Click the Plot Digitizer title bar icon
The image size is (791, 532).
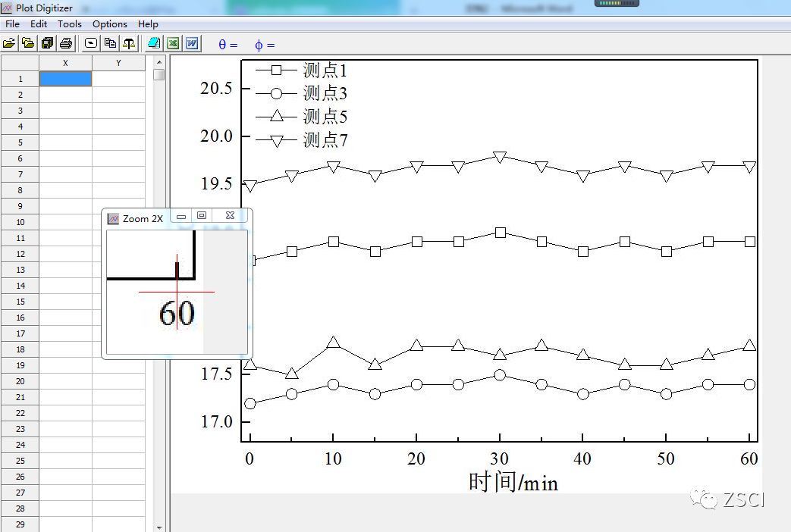[x=7, y=8]
